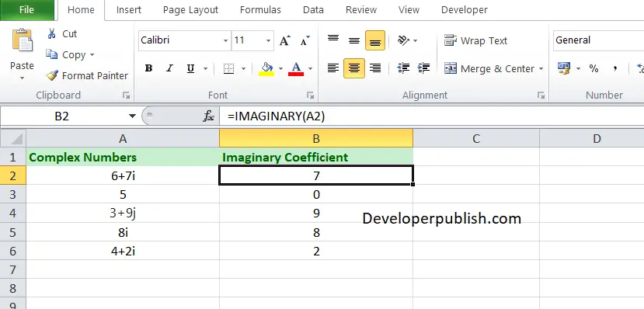This screenshot has height=309, width=644.
Task: Click the Increase Indent icon
Action: pos(423,68)
